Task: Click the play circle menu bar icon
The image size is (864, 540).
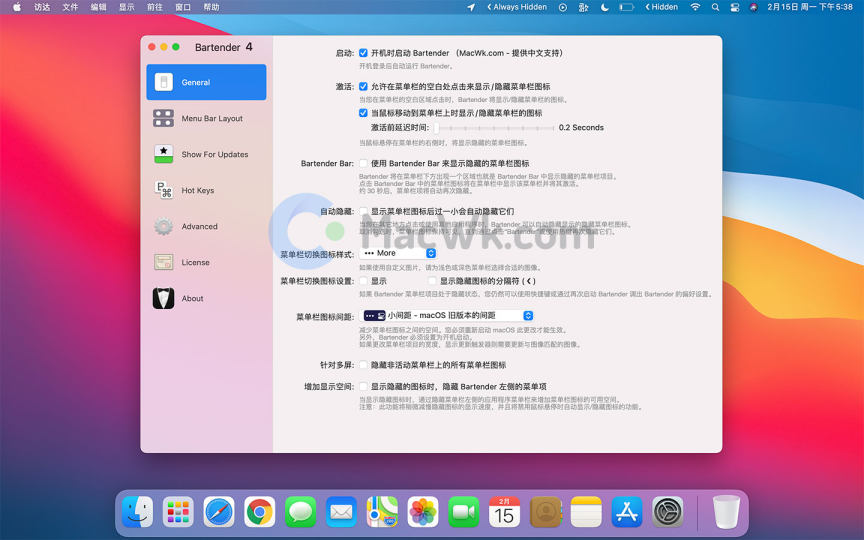Action: (563, 7)
